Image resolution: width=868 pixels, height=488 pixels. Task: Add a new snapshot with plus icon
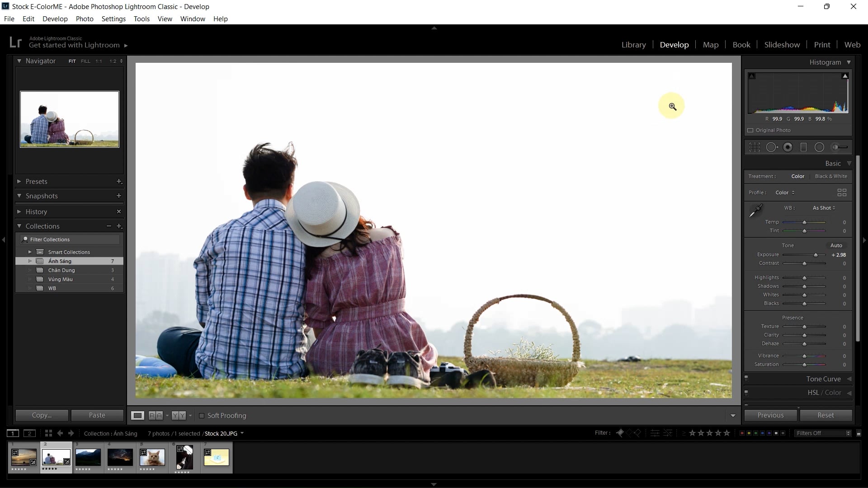119,196
